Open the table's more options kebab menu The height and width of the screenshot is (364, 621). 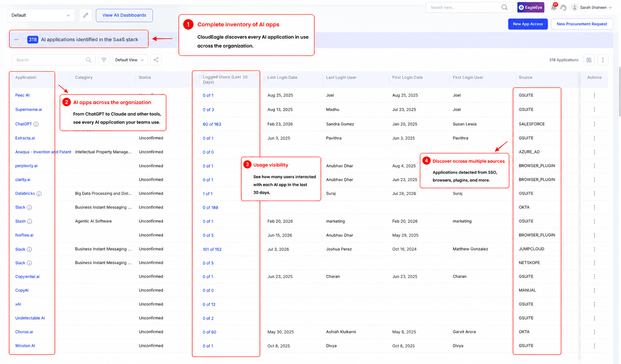click(x=603, y=60)
